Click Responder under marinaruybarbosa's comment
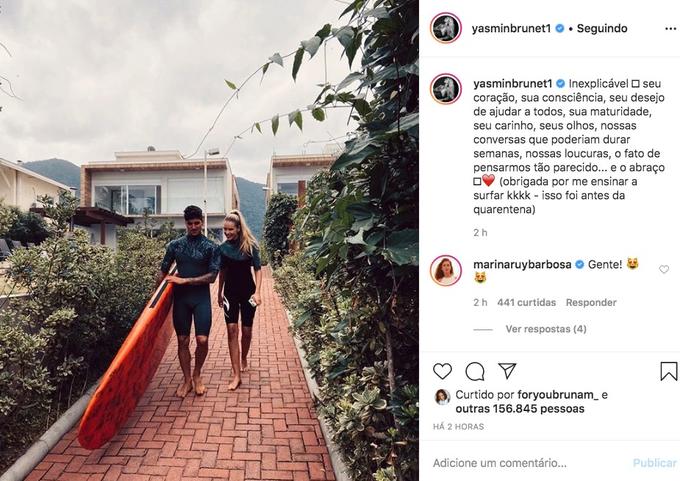 [591, 302]
